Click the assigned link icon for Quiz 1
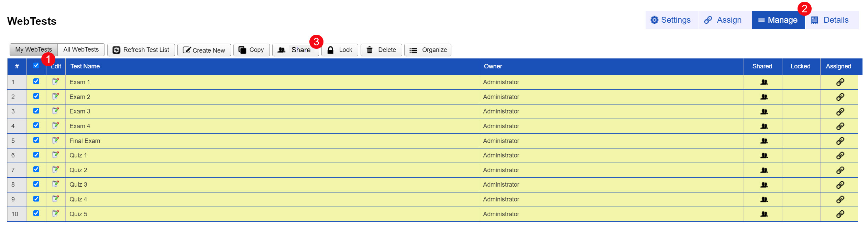This screenshot has height=232, width=868. pos(840,155)
